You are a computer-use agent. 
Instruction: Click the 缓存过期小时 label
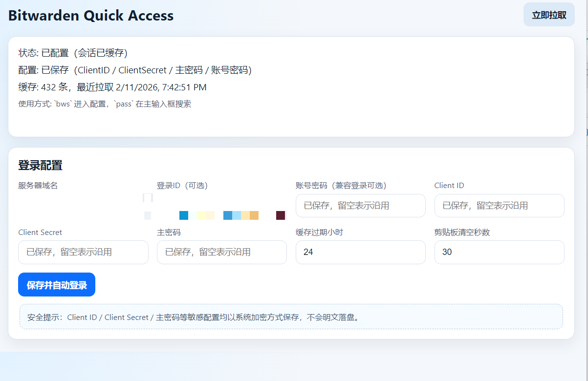point(319,232)
